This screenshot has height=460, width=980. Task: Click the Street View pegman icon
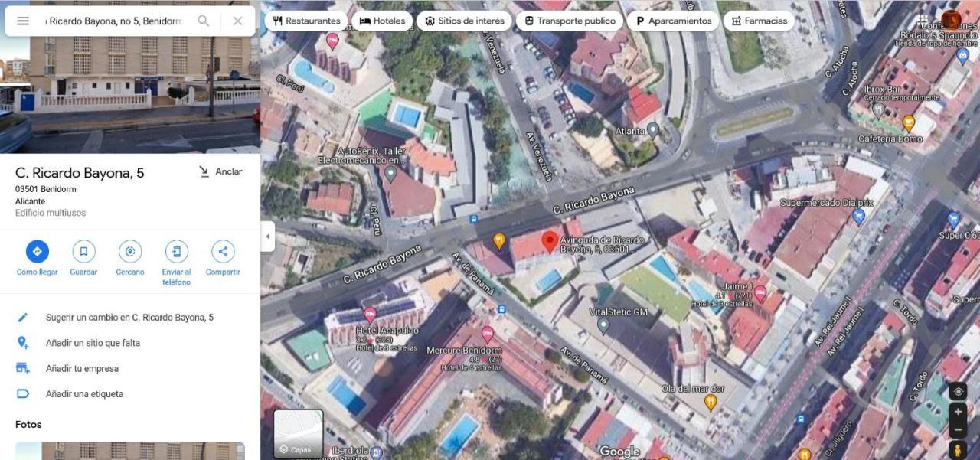tap(958, 450)
